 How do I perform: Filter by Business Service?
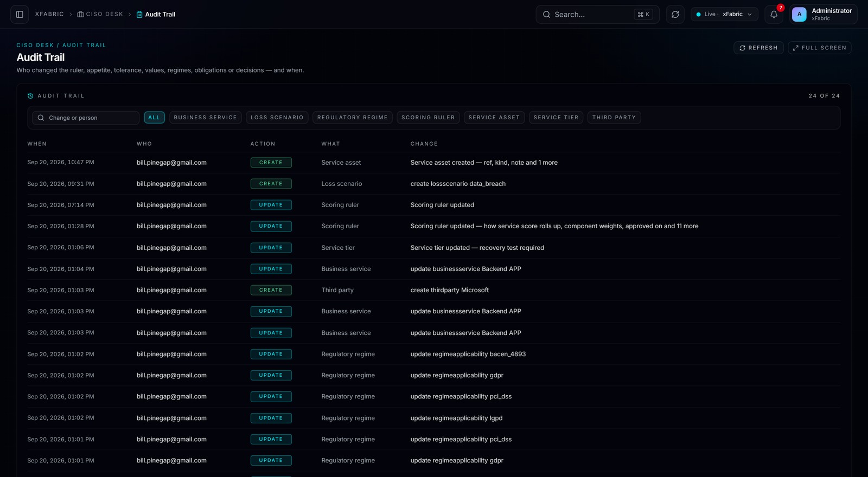[x=205, y=118]
